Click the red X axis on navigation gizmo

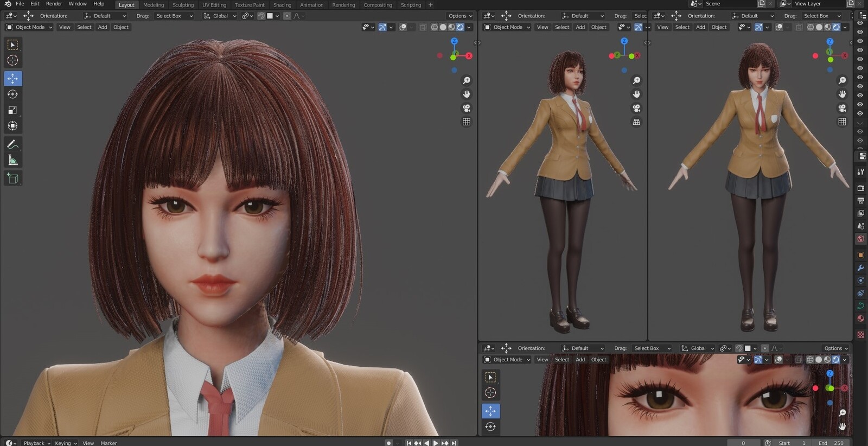pyautogui.click(x=469, y=56)
